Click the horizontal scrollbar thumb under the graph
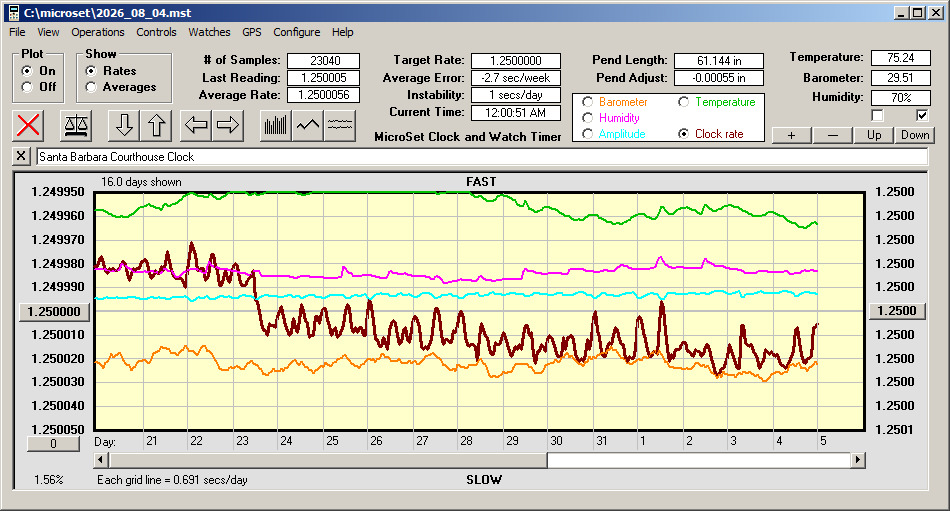 point(328,460)
